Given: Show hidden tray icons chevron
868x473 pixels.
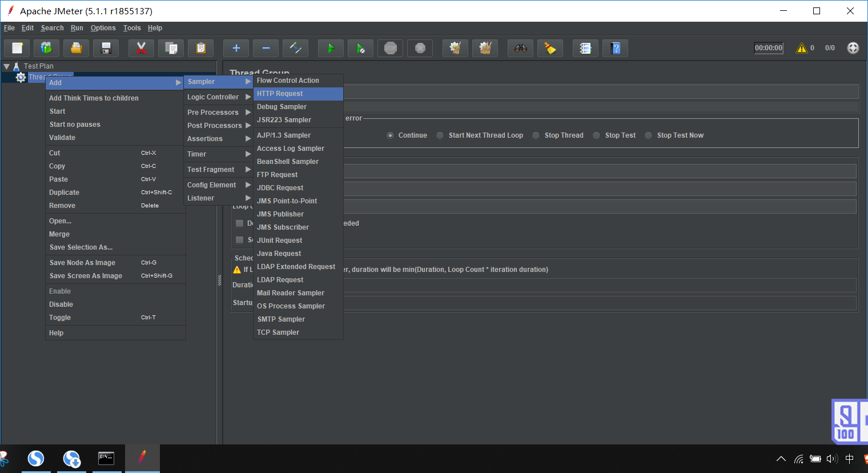Looking at the screenshot, I should pyautogui.click(x=781, y=459).
